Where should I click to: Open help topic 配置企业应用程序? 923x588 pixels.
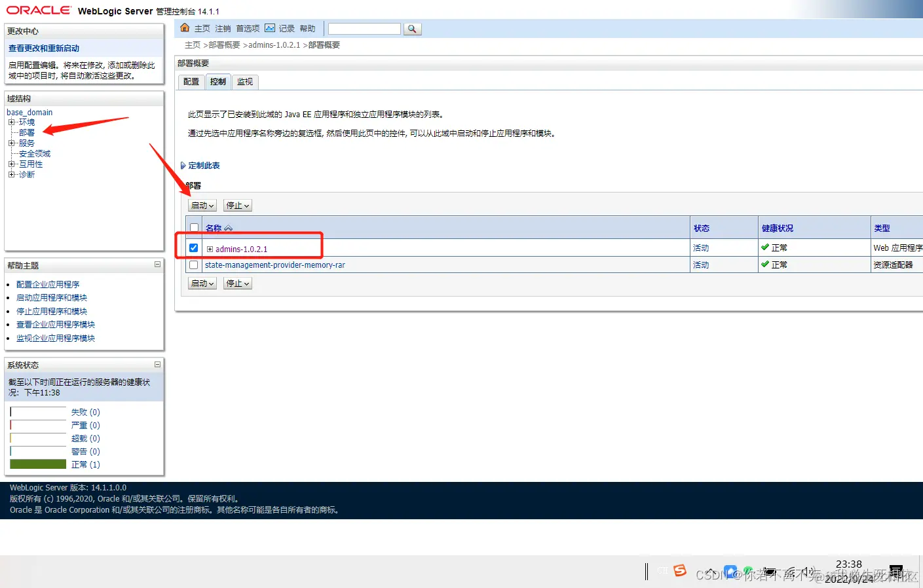click(48, 285)
